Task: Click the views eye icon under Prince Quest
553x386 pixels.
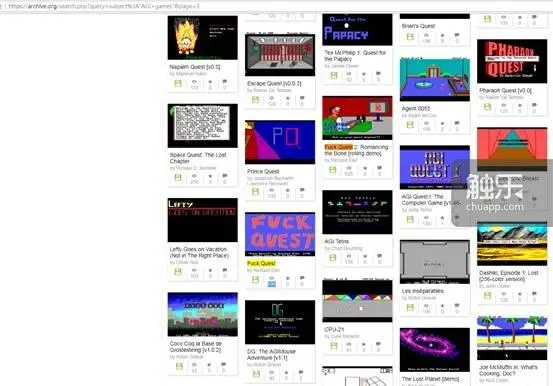Action: pos(272,190)
